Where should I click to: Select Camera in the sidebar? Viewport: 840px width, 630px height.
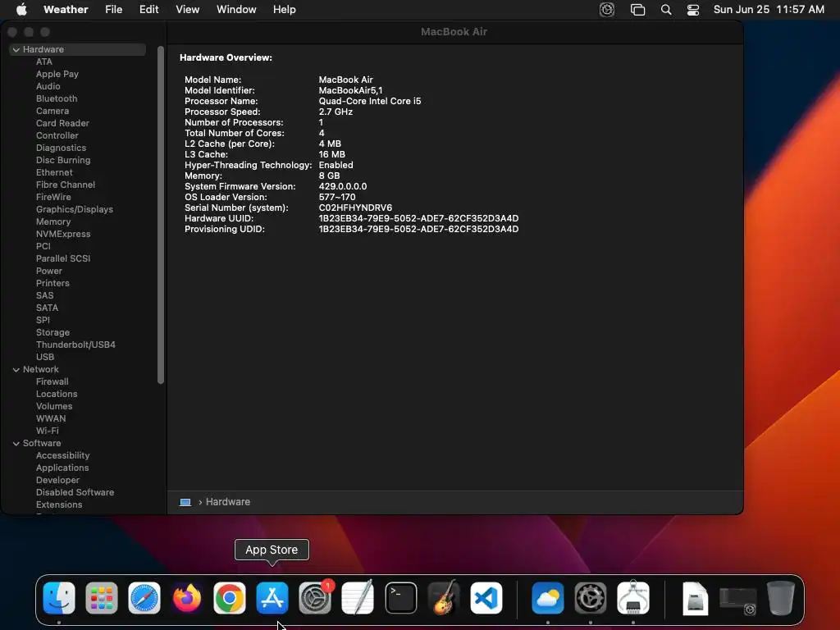(x=52, y=111)
